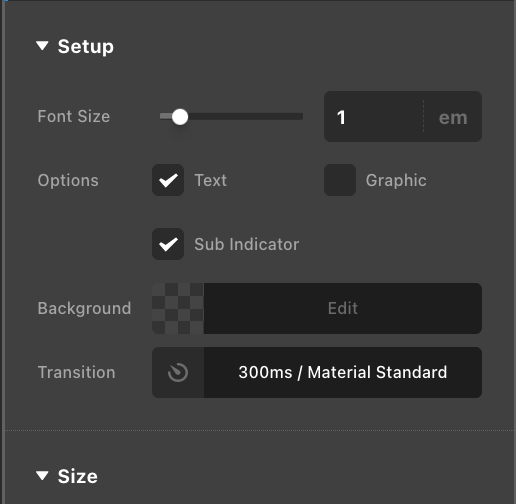Screen dimensions: 516x504
Task: Click the Background label
Action: (x=84, y=308)
